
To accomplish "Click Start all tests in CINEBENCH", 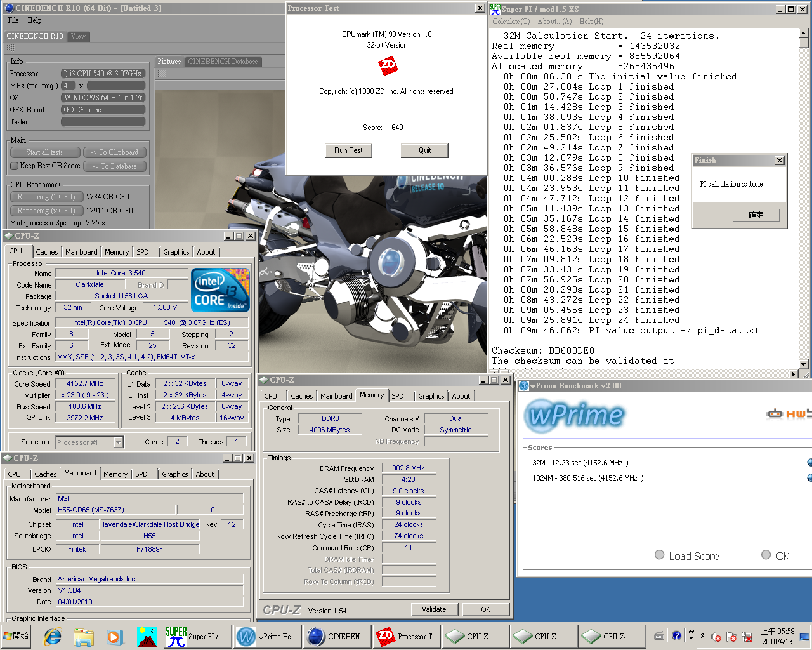I will [45, 152].
